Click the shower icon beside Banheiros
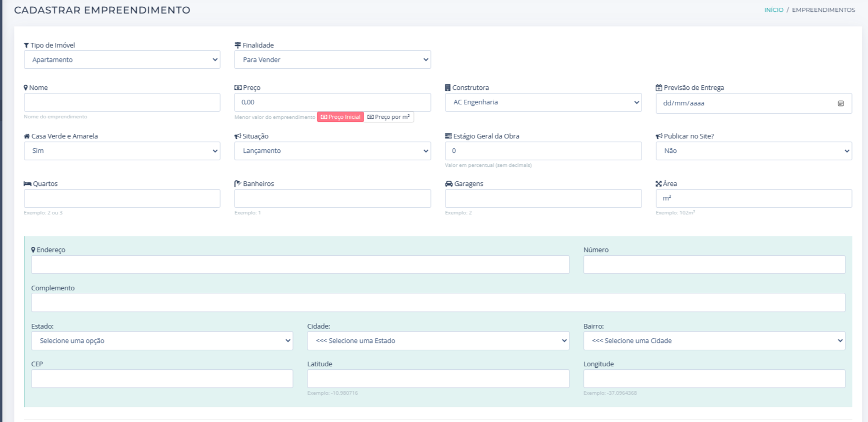The image size is (868, 422). click(238, 184)
